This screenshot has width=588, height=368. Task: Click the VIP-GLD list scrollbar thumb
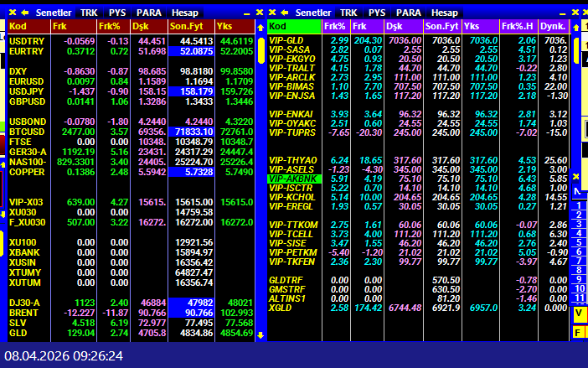(576, 50)
